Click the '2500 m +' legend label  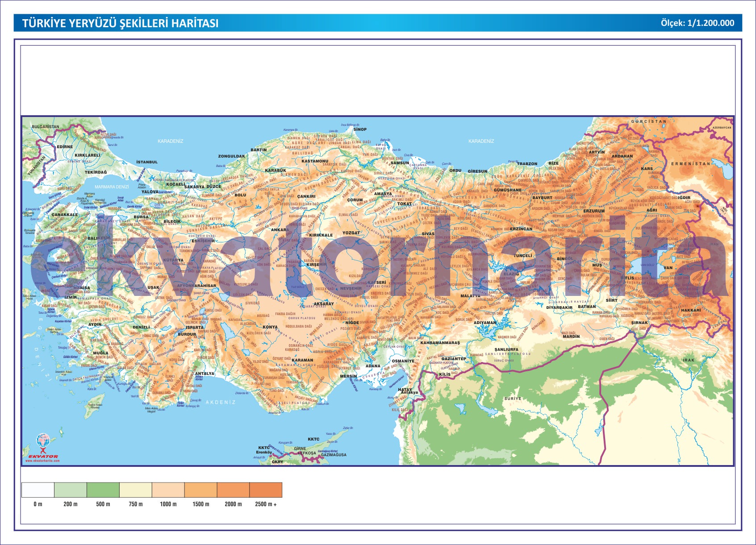click(266, 504)
